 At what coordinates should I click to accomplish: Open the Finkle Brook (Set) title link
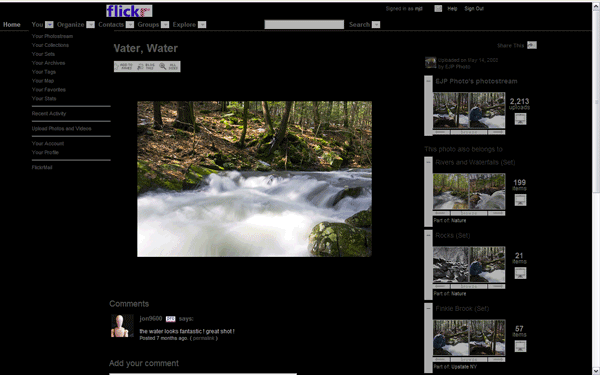pyautogui.click(x=462, y=308)
